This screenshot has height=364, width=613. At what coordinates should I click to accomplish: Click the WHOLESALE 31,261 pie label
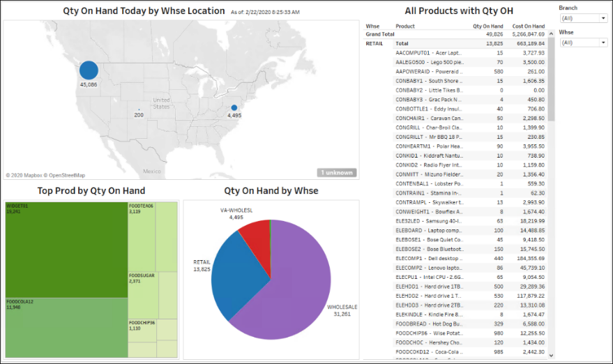(x=342, y=310)
